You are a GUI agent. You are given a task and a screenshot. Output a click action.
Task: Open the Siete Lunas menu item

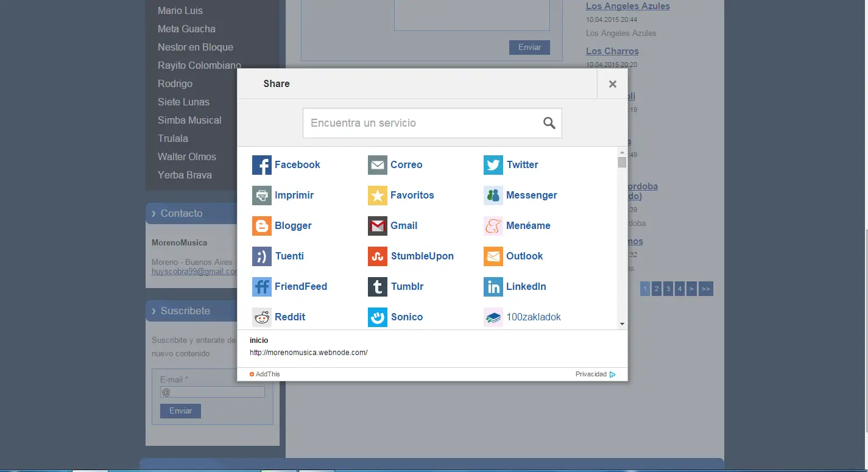click(x=183, y=102)
